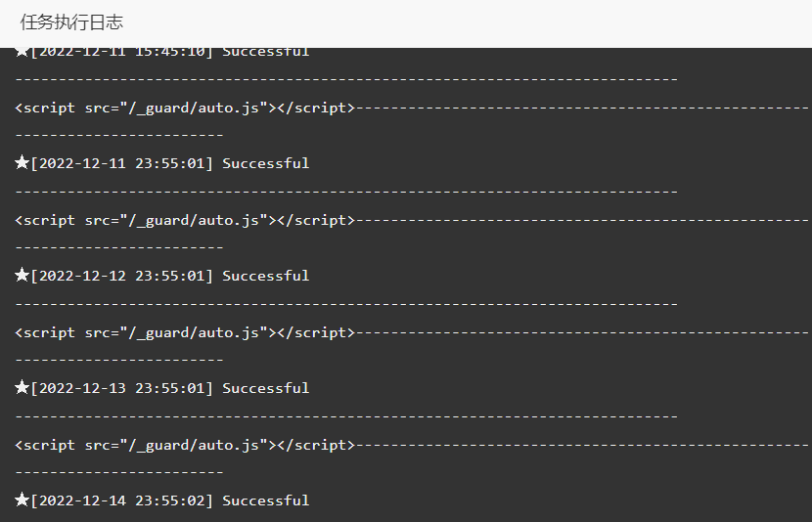Screen dimensions: 812x522
Task: Click the star before 2022-12-13 23:55:01
Action: pos(22,387)
